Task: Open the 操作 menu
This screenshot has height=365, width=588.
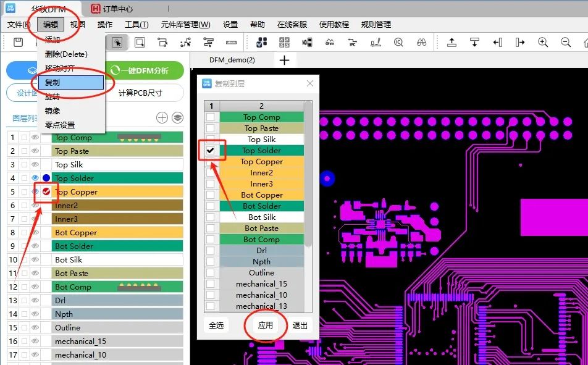Action: [x=105, y=24]
